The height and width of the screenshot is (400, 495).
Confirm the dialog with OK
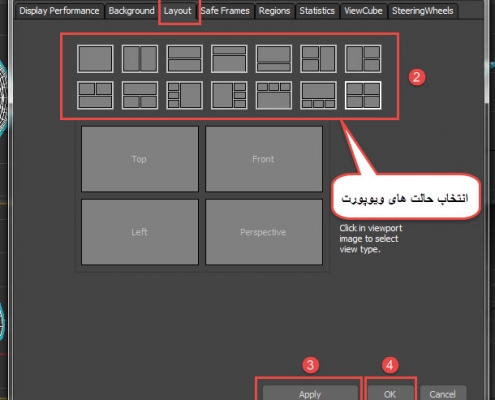click(x=390, y=394)
